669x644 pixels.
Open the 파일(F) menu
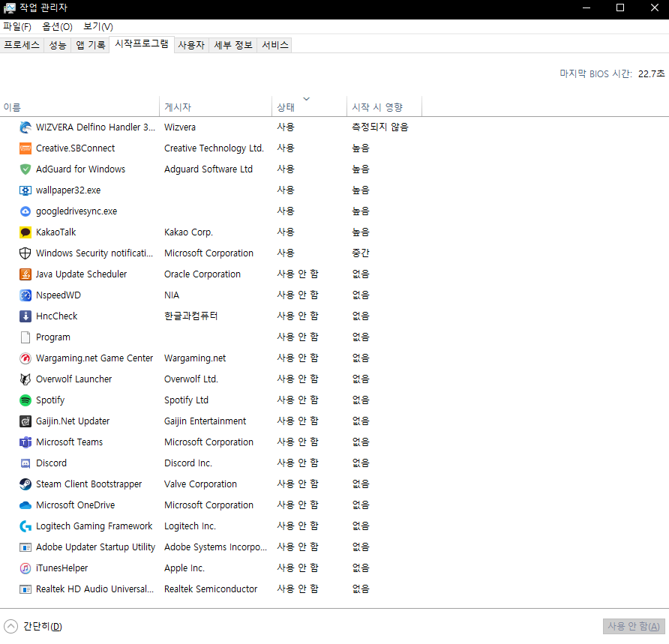click(x=17, y=26)
